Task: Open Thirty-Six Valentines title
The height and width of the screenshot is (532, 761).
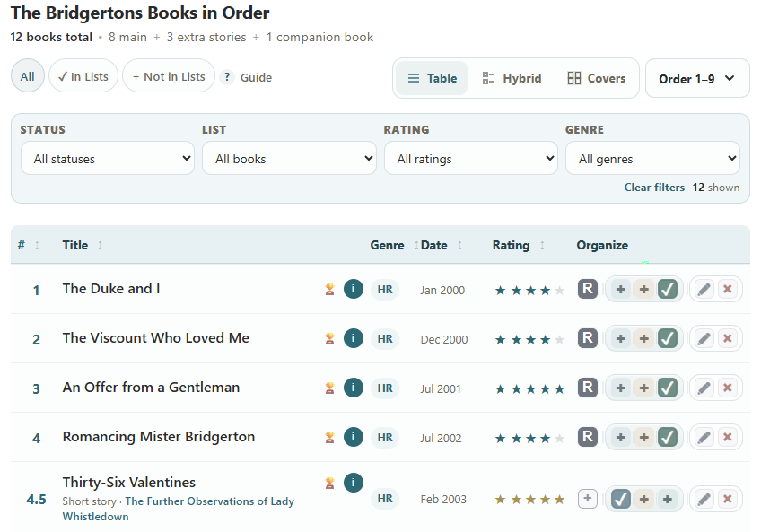Action: [128, 483]
